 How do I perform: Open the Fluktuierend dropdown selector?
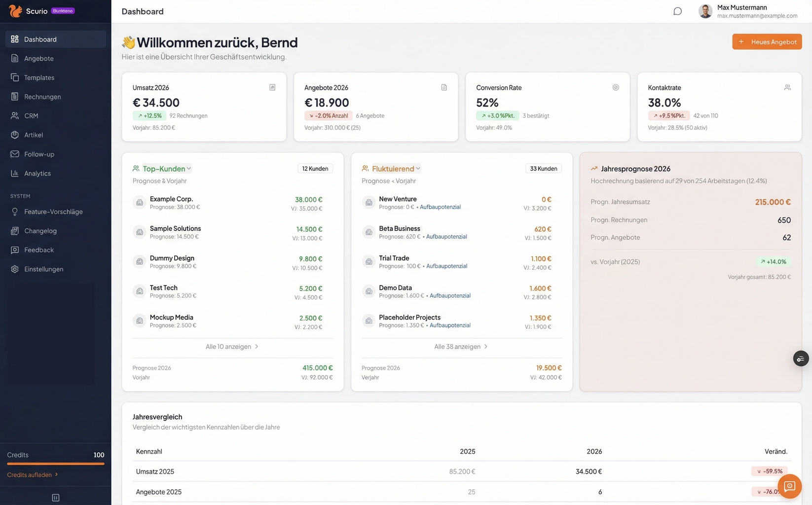click(x=396, y=169)
